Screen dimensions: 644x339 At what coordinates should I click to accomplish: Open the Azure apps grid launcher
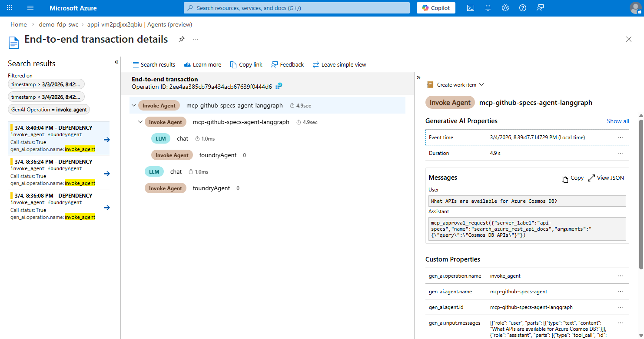(x=10, y=8)
